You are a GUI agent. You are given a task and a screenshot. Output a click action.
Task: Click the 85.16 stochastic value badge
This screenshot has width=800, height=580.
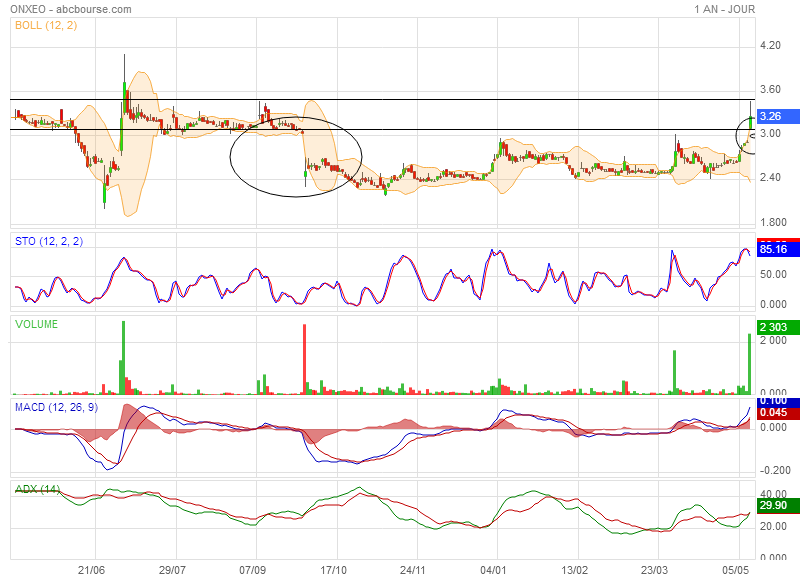[775, 249]
